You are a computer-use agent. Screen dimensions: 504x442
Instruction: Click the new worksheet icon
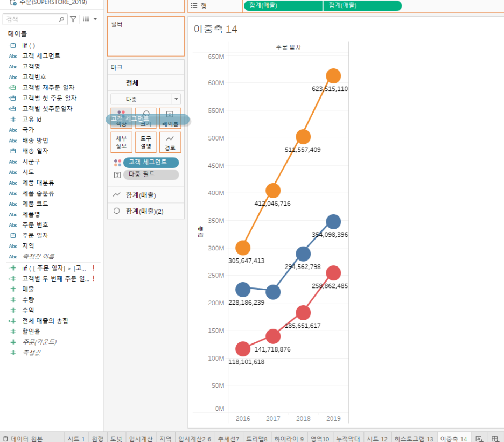tap(479, 438)
